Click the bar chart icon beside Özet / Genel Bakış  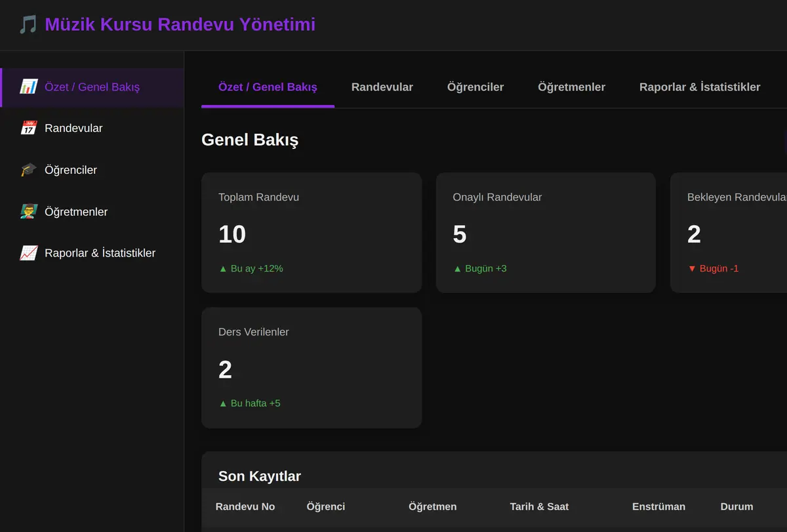[28, 87]
